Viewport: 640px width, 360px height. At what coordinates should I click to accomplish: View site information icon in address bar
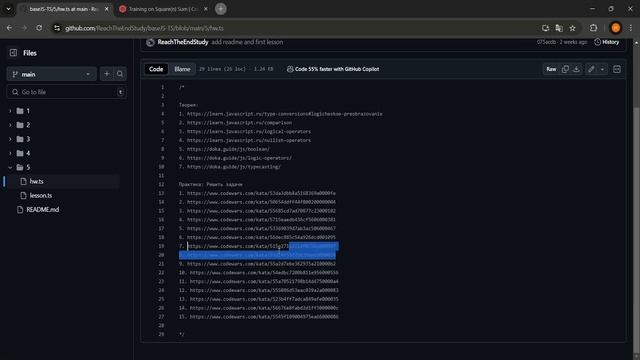click(57, 28)
